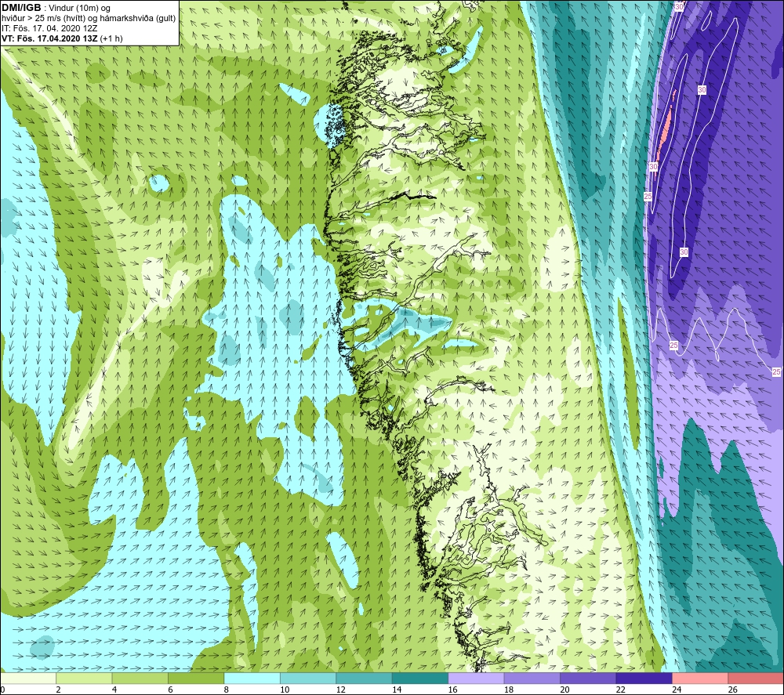Screen dimensions: 784x695
Task: Click the 22–24 m/s dark indigo legend swatch
Action: tap(644, 678)
